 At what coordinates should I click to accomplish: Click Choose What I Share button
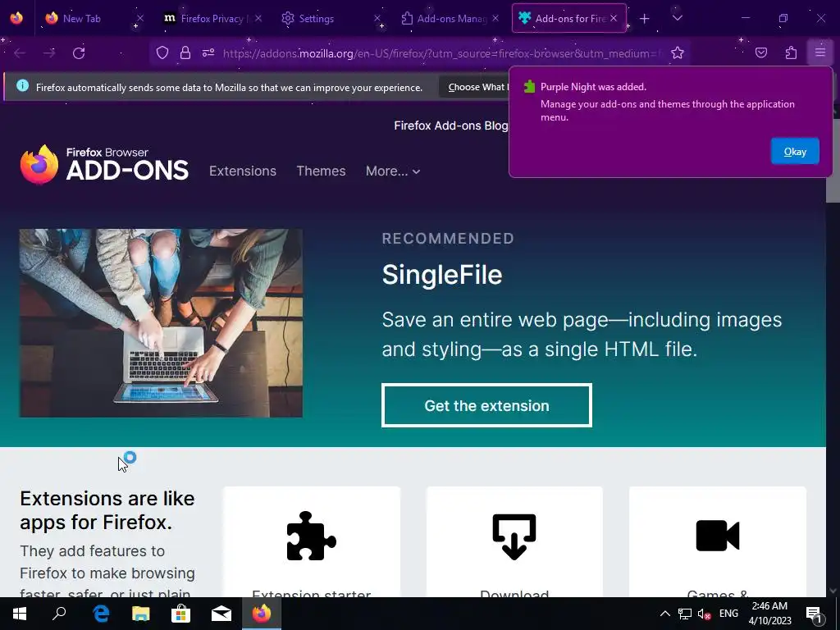[x=473, y=87]
